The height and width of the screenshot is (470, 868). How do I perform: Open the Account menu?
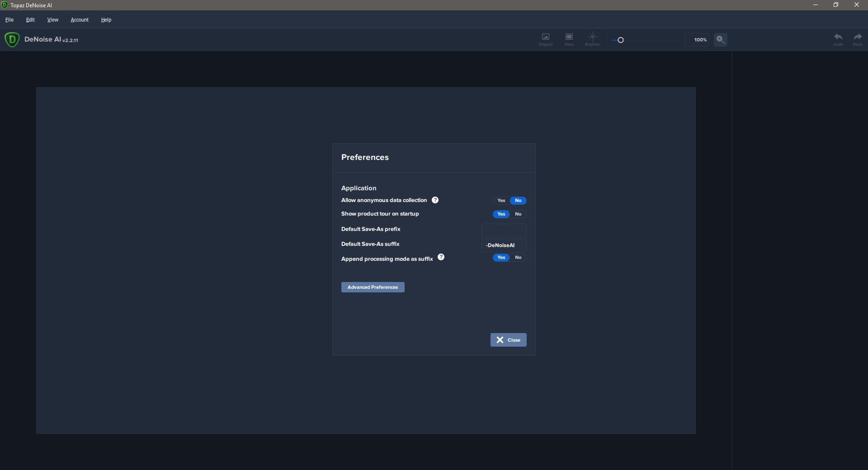pyautogui.click(x=80, y=20)
